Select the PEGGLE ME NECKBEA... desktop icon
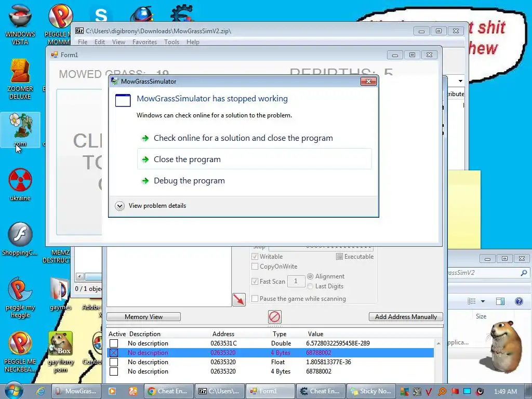This screenshot has width=532, height=399. (20, 352)
